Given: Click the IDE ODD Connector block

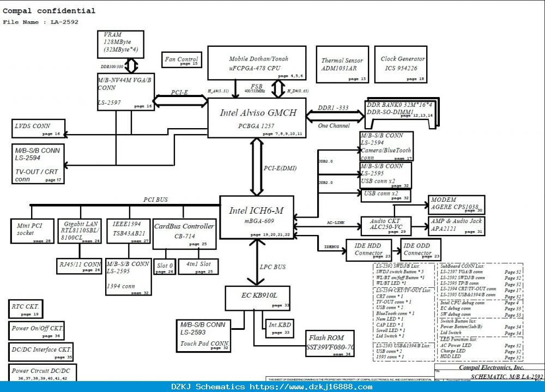Looking at the screenshot, I should coord(421,250).
